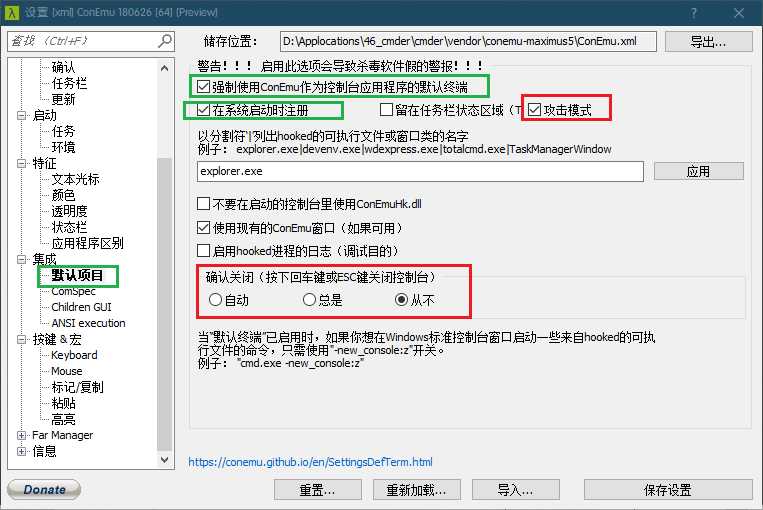Collapse the 集成 tree node
Image resolution: width=763 pixels, height=510 pixels.
[x=21, y=259]
